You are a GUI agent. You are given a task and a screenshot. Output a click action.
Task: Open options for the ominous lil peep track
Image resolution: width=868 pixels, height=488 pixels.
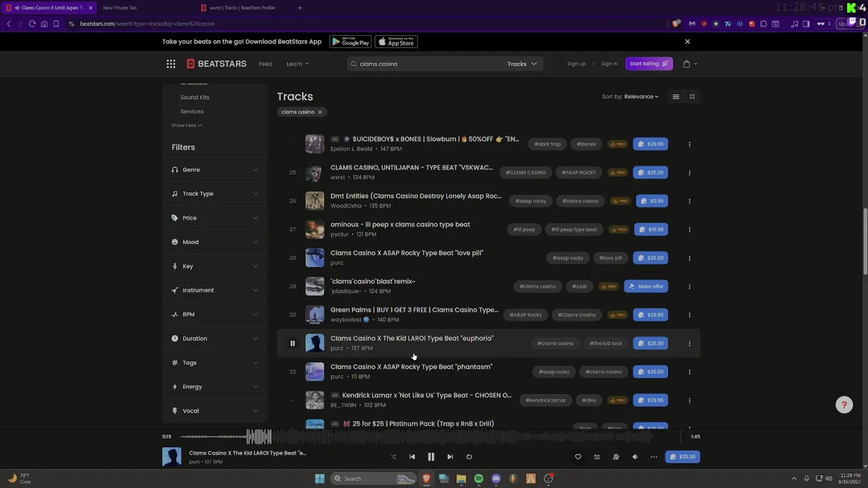point(690,230)
